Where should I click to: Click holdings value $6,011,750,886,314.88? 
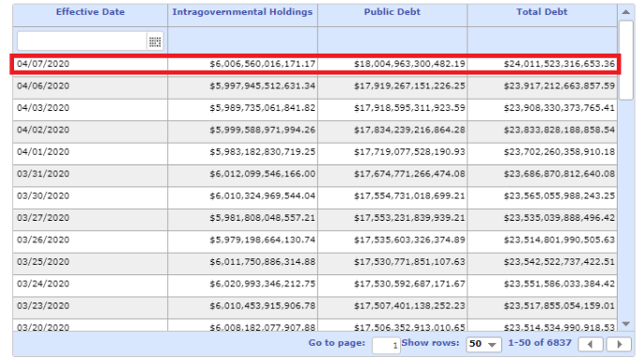263,262
